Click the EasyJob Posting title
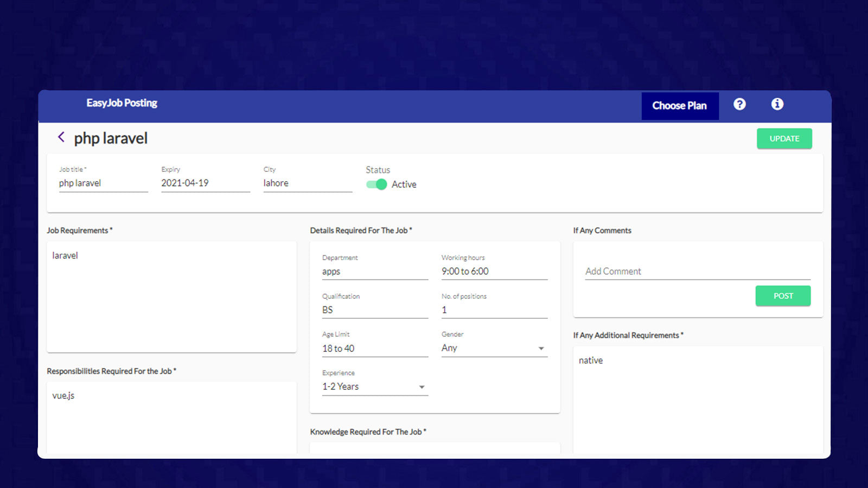This screenshot has width=868, height=488. point(122,103)
